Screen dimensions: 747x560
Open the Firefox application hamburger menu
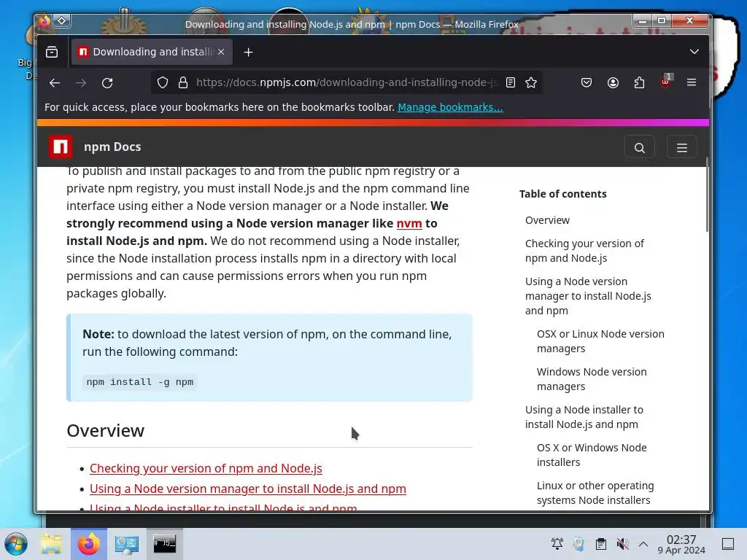click(x=692, y=82)
